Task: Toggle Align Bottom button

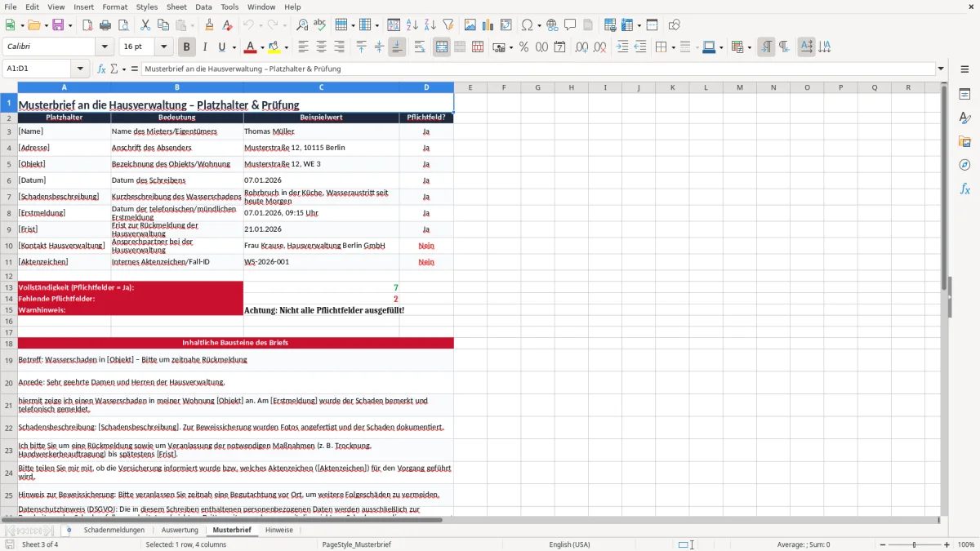Action: [397, 47]
